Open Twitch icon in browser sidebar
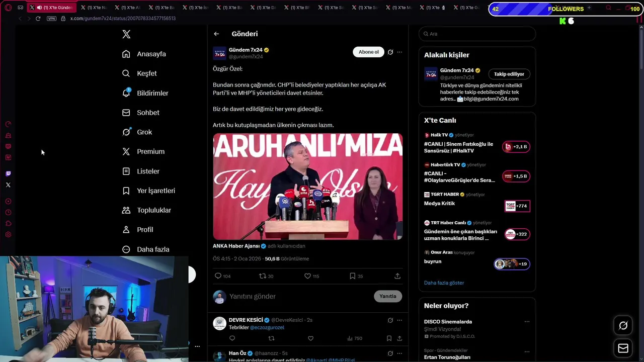Screen dimensions: 644x362 coord(8,174)
